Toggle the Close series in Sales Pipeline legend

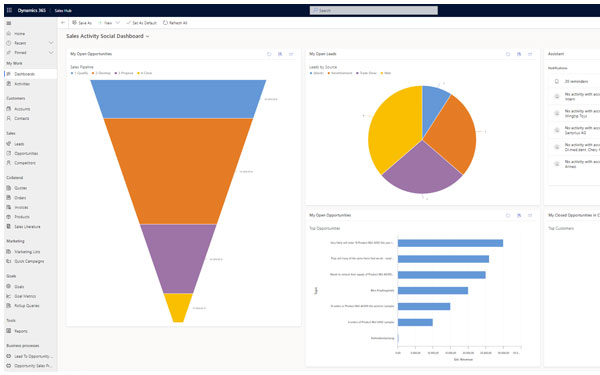(x=145, y=73)
